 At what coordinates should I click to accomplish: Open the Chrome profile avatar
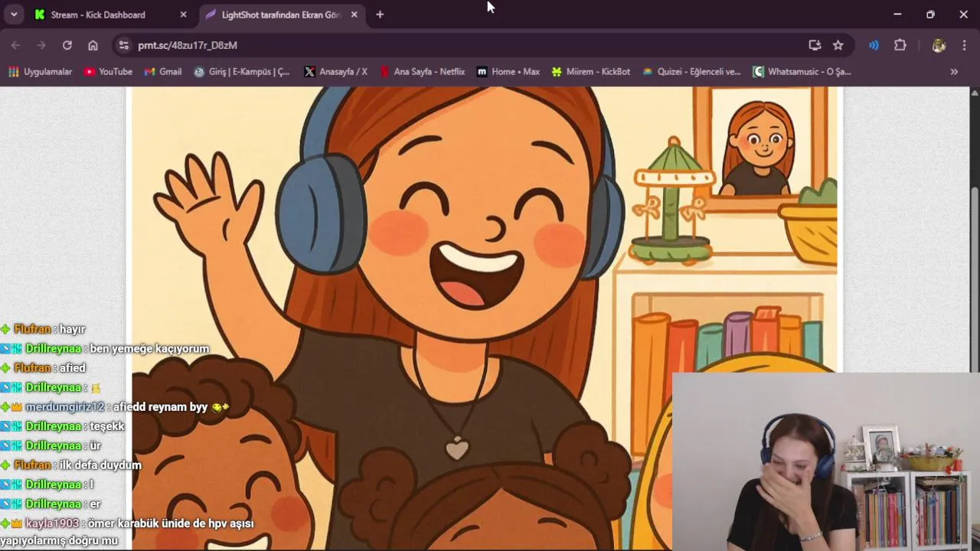coord(939,45)
